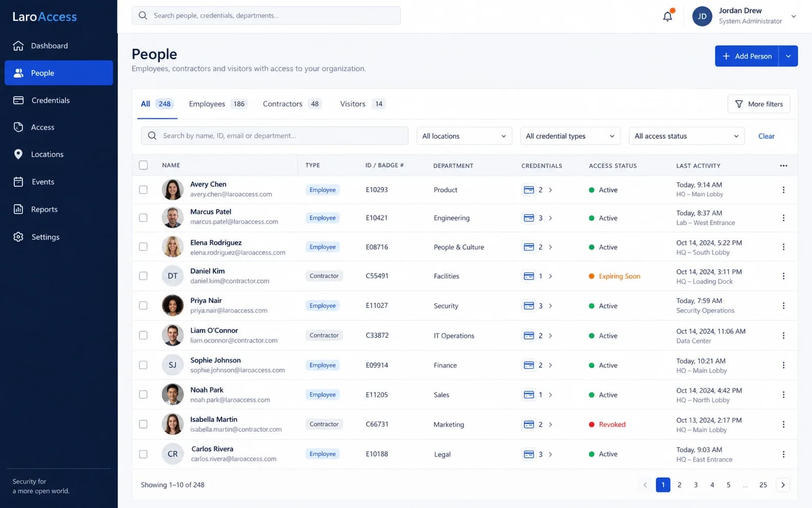Click the Locations pin icon in sidebar

point(18,154)
